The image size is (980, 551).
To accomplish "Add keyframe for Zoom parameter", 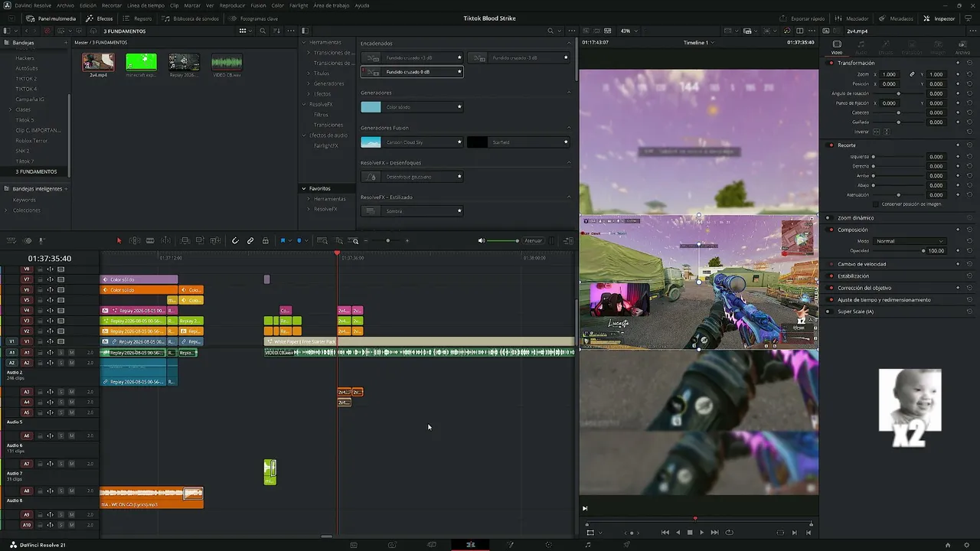I will pyautogui.click(x=957, y=74).
